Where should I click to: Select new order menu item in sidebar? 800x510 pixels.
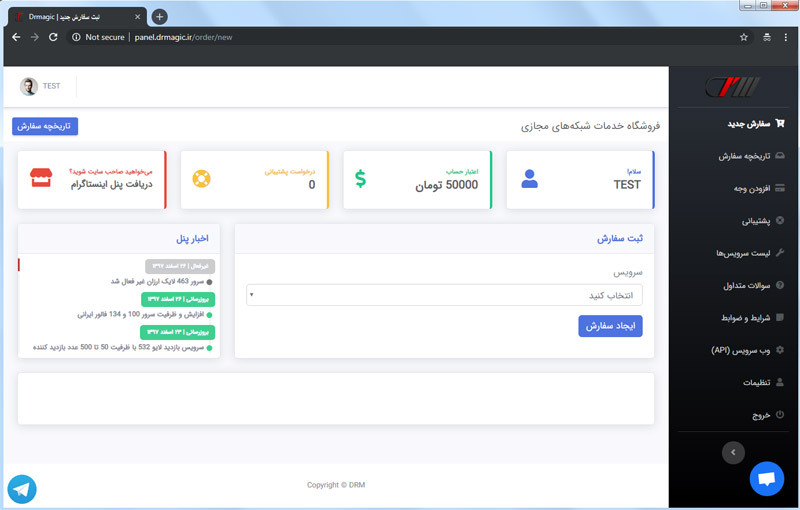[x=748, y=124]
